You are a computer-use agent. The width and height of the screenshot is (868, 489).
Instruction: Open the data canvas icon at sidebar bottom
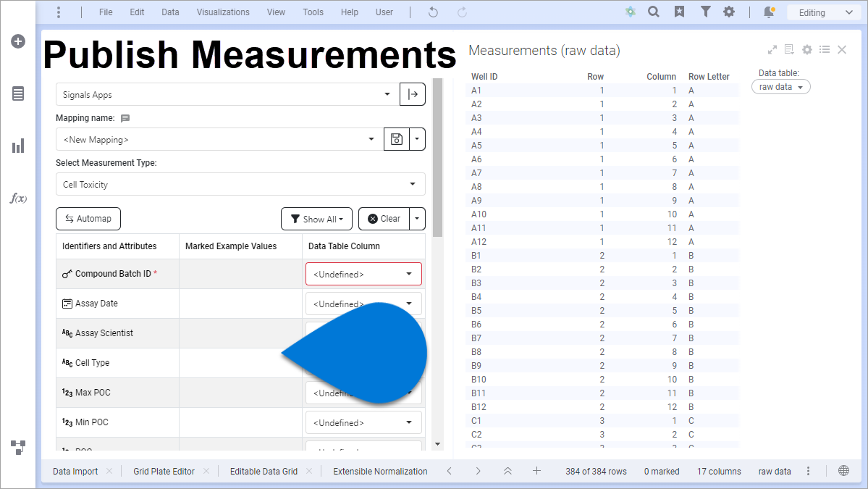(x=18, y=448)
